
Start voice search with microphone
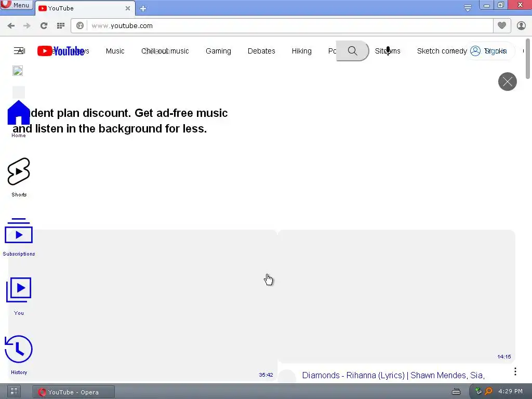click(x=388, y=51)
